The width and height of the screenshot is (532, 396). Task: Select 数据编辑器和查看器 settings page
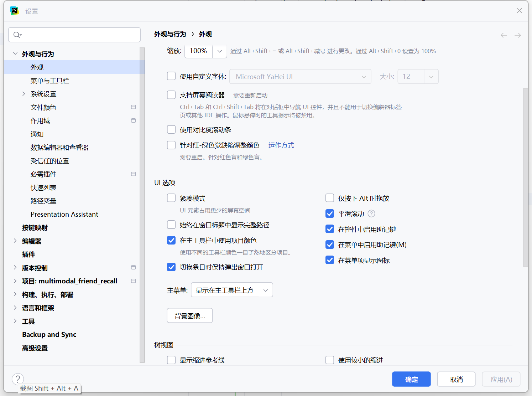pos(59,147)
